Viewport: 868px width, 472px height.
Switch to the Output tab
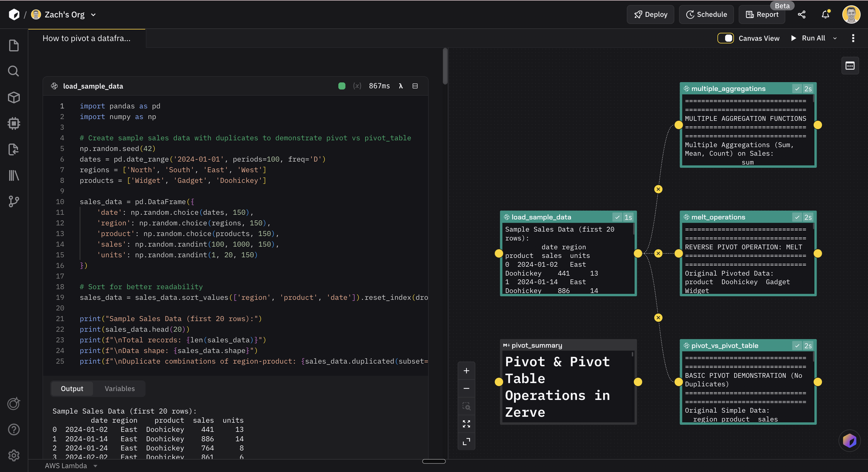point(72,389)
